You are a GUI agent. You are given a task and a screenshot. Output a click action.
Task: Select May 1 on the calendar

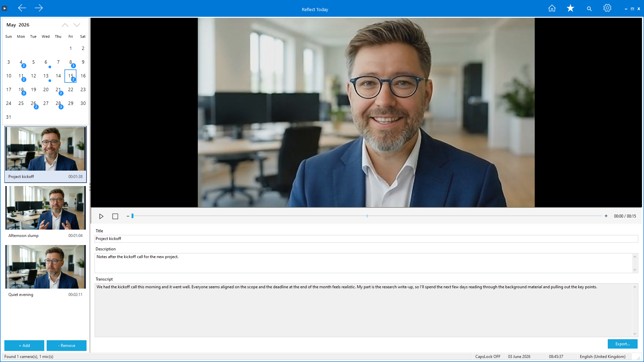pos(70,49)
